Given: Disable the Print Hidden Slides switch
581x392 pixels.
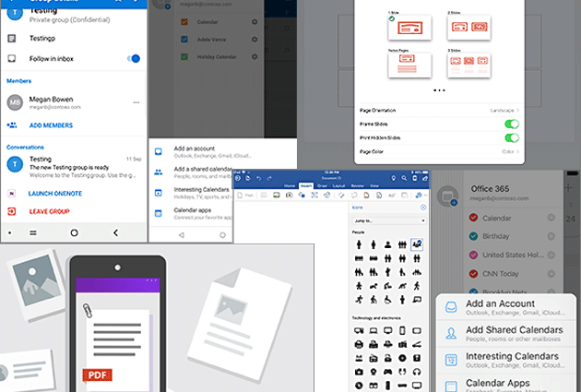Looking at the screenshot, I should [x=512, y=137].
